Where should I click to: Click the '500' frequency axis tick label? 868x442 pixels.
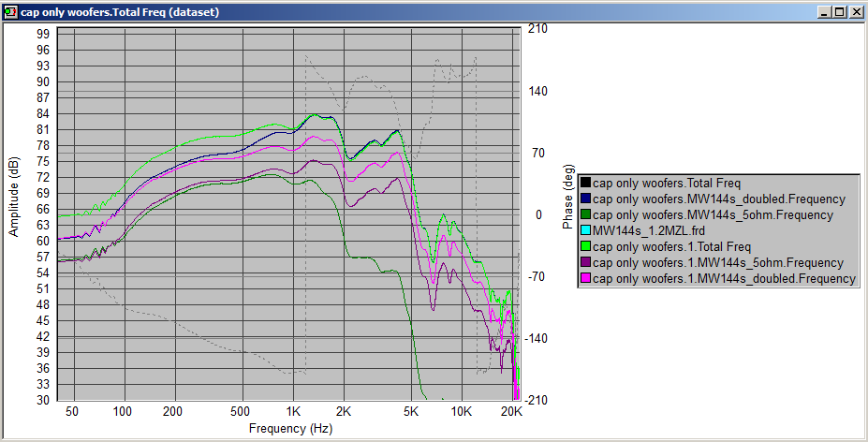click(242, 411)
